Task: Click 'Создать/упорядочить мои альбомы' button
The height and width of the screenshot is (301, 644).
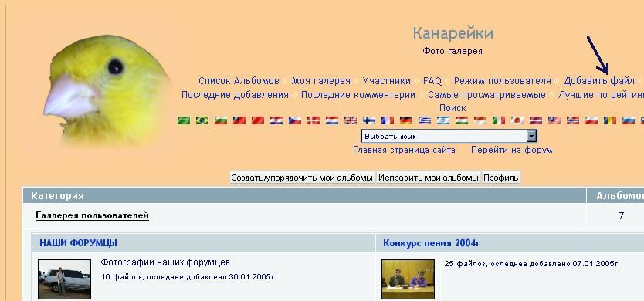Action: click(302, 178)
